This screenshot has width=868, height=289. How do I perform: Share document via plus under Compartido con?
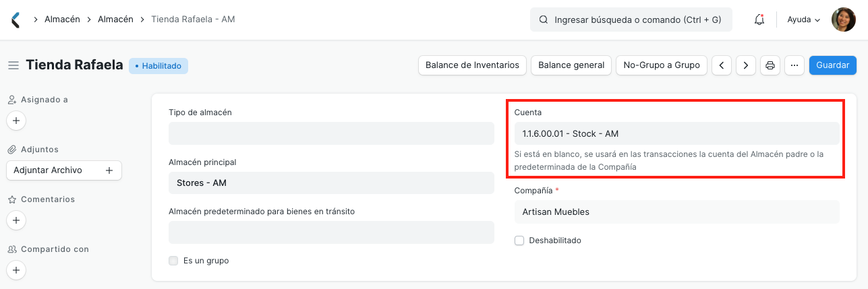[x=16, y=270]
